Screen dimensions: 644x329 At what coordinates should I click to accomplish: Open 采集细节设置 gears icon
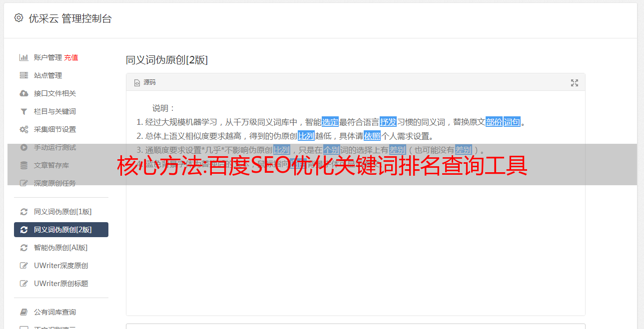pyautogui.click(x=23, y=129)
